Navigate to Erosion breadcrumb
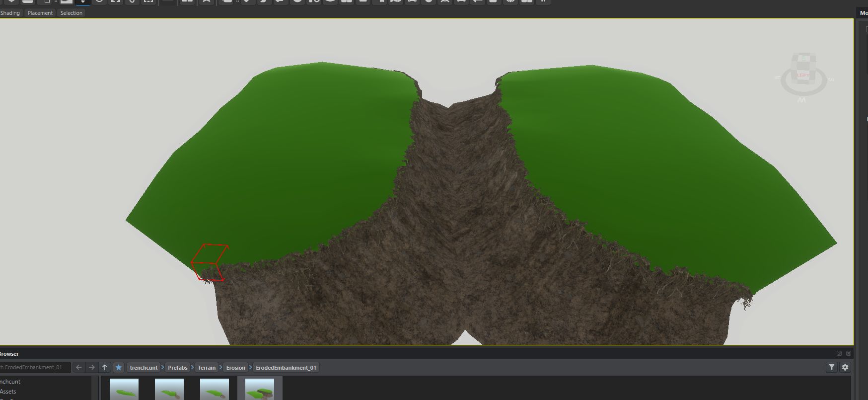 tap(236, 368)
